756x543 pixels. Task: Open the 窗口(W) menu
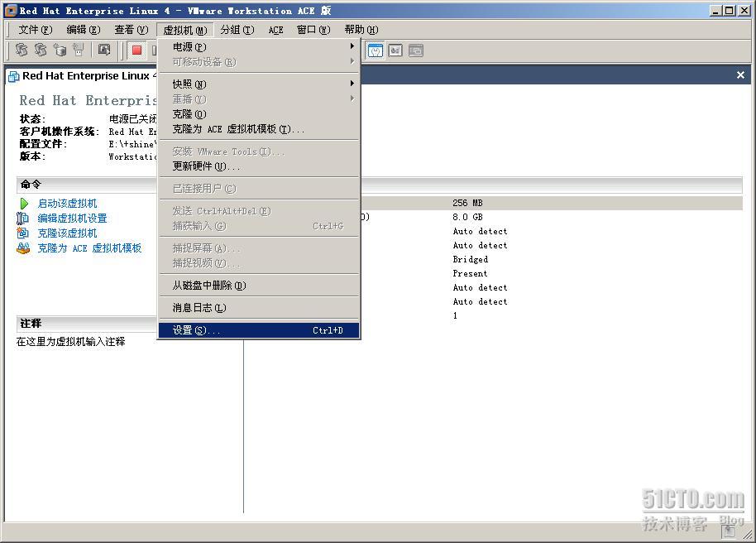pyautogui.click(x=313, y=30)
